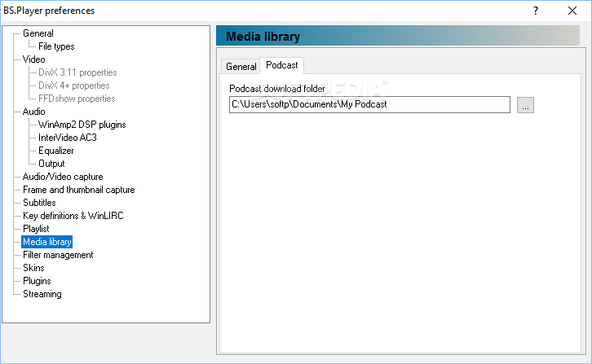Open Equalizer settings
592x364 pixels.
(x=56, y=151)
